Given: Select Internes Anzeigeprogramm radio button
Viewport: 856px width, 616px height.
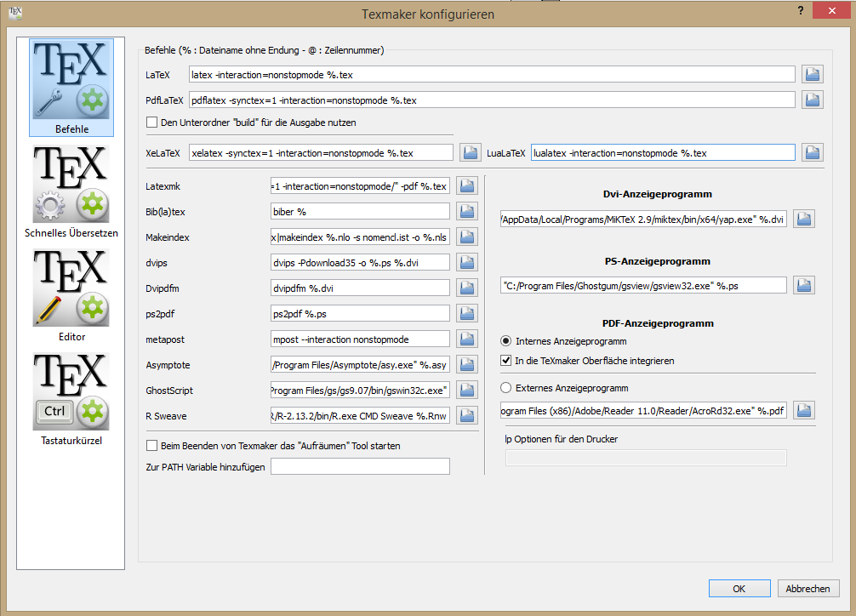Looking at the screenshot, I should 506,341.
